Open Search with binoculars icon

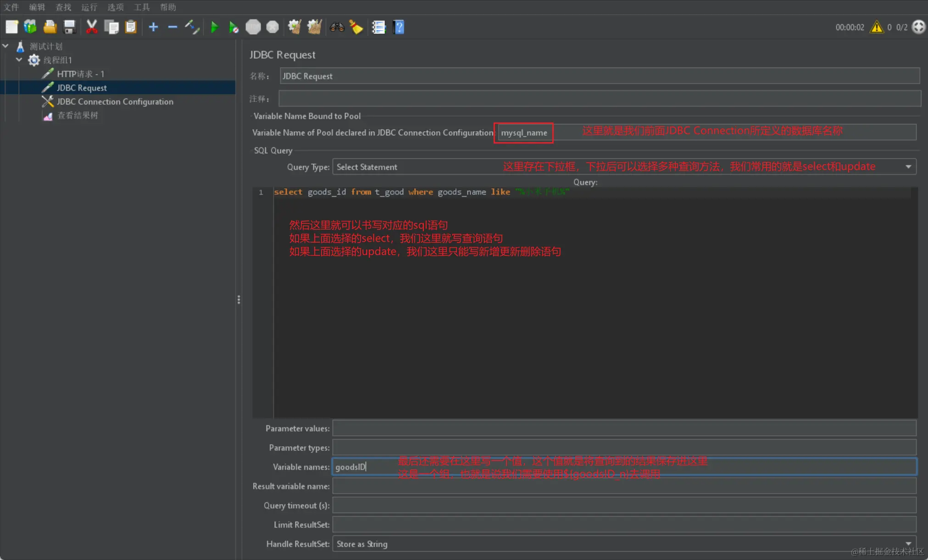coord(337,27)
